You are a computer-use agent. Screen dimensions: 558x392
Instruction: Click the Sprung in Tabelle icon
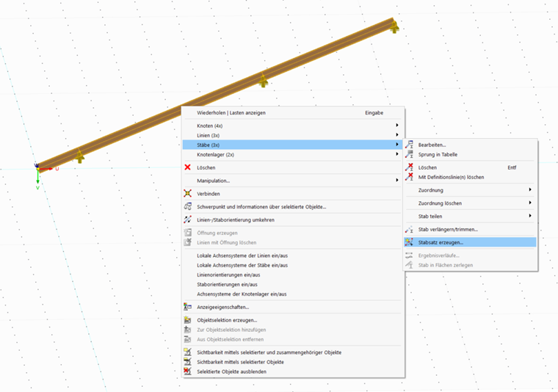409,154
